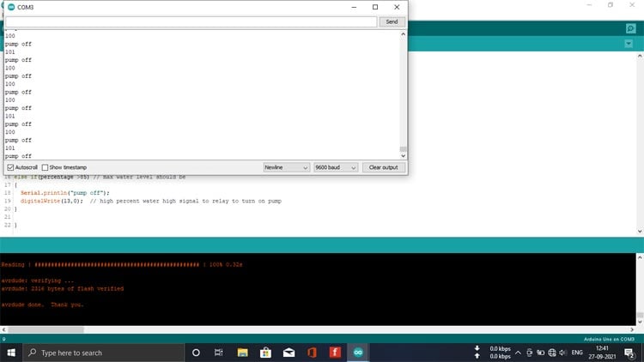Open the Windows Start menu

click(12, 352)
